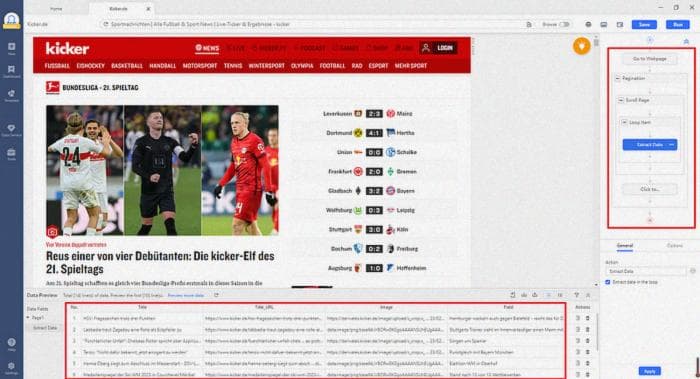Click the blue Save button
The width and height of the screenshot is (700, 379).
point(644,25)
